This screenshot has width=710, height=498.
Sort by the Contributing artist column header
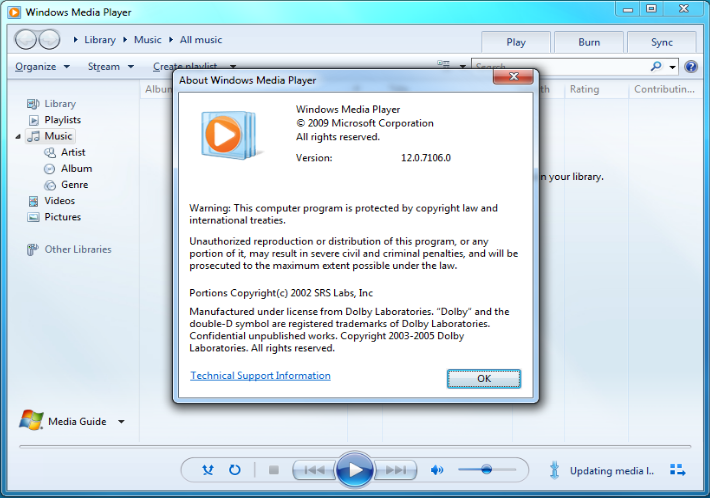tap(664, 89)
